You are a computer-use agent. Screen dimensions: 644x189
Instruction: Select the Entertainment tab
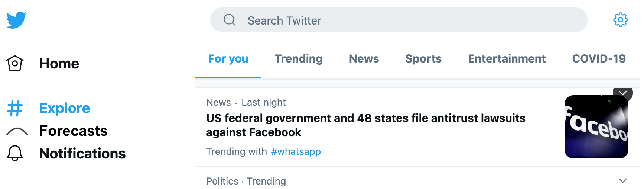tap(507, 59)
